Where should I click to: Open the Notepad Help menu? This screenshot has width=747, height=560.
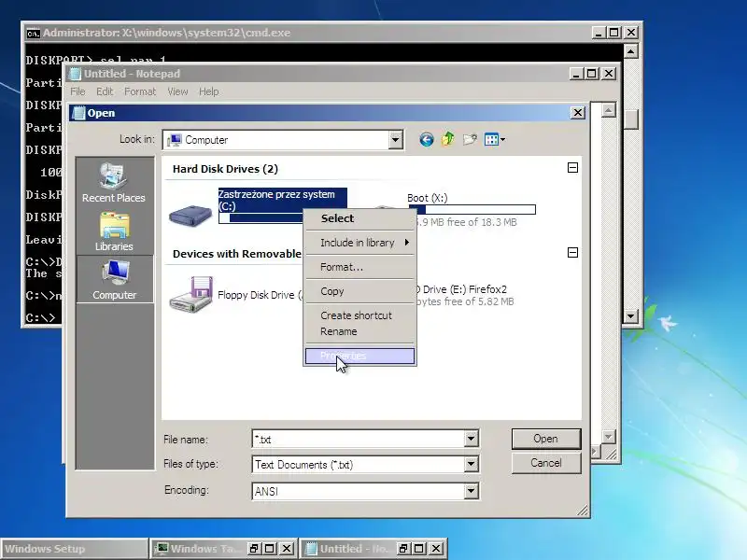208,91
